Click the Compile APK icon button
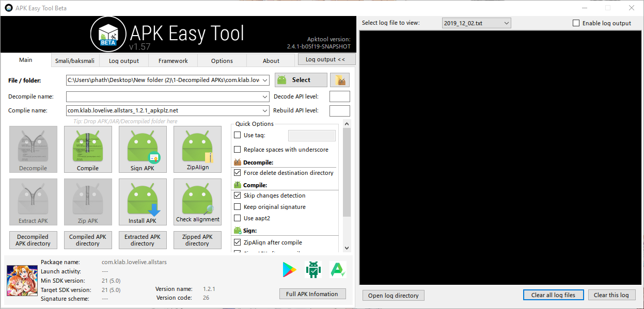This screenshot has width=644, height=309. [x=88, y=149]
